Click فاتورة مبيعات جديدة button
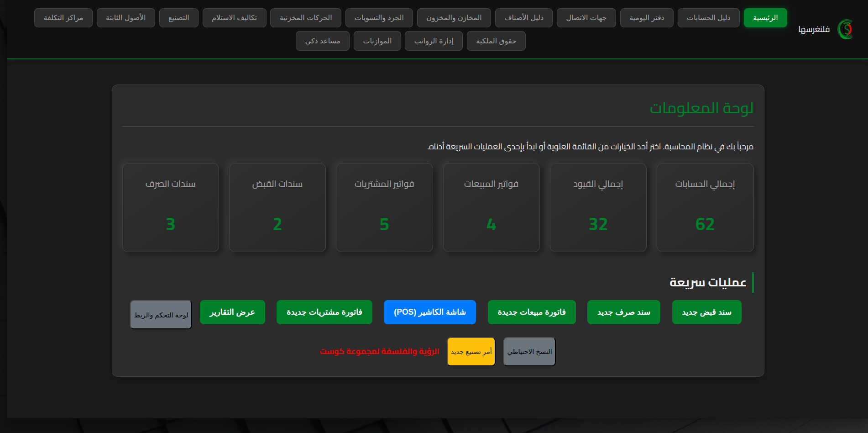This screenshot has height=433, width=868. (x=532, y=312)
